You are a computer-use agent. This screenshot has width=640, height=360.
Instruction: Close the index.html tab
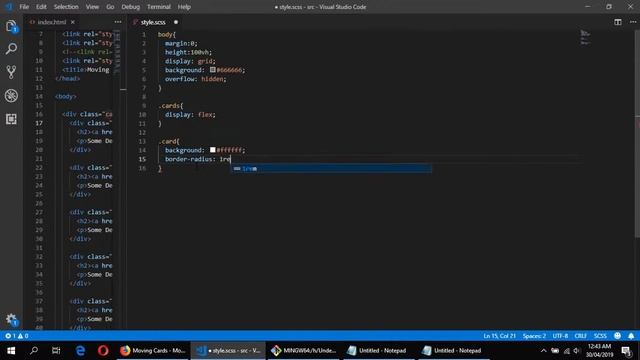pyautogui.click(x=73, y=22)
